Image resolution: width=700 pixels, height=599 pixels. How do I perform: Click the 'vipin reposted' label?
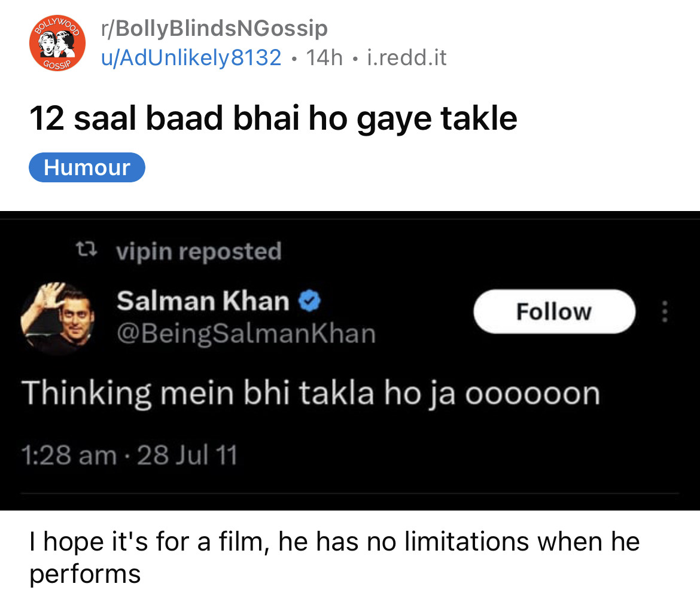pos(198,252)
